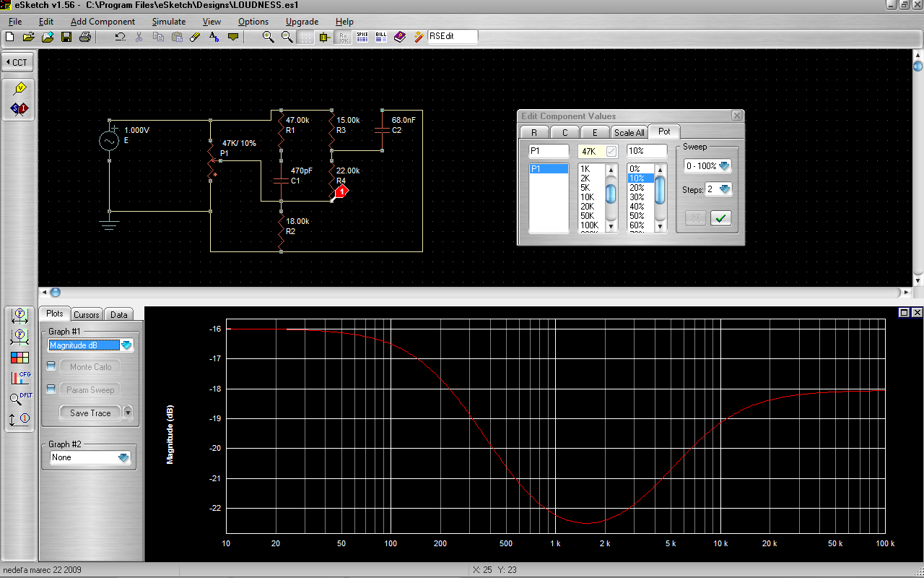
Task: Click the percentage list scrollbar thumb
Action: [x=660, y=189]
